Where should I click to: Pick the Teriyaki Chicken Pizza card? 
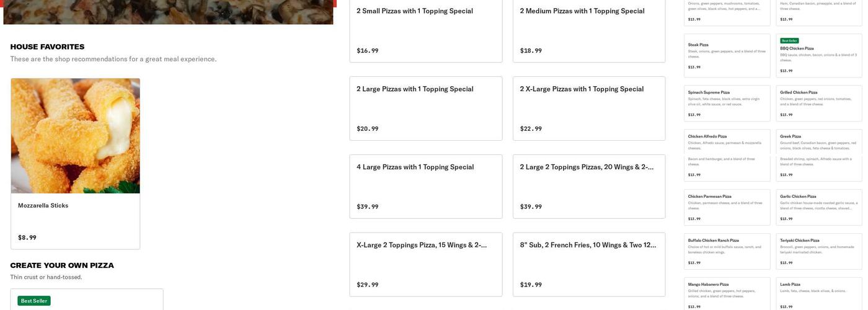(x=818, y=251)
